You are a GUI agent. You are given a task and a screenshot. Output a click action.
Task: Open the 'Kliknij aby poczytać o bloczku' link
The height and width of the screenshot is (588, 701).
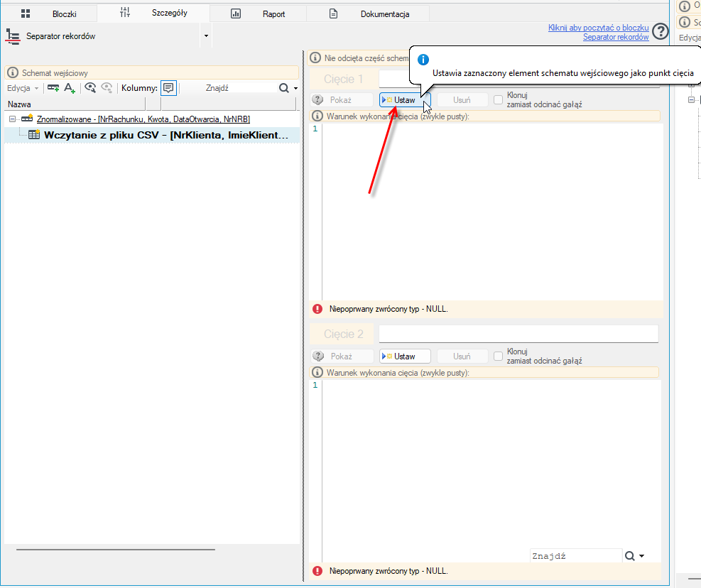[598, 28]
